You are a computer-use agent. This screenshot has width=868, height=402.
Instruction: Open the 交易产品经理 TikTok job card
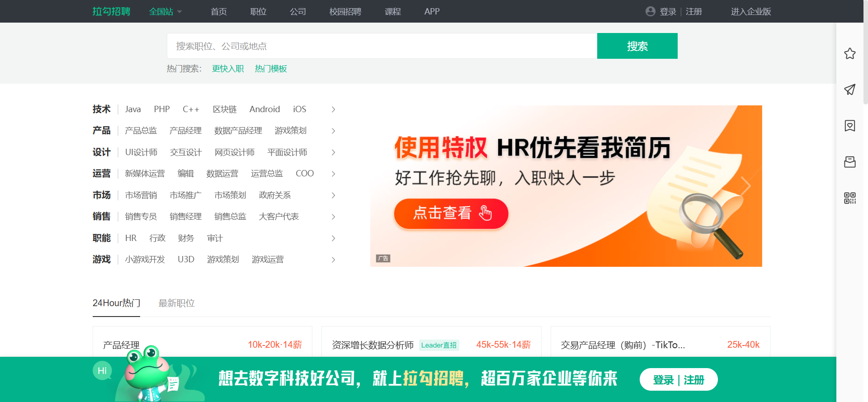660,342
